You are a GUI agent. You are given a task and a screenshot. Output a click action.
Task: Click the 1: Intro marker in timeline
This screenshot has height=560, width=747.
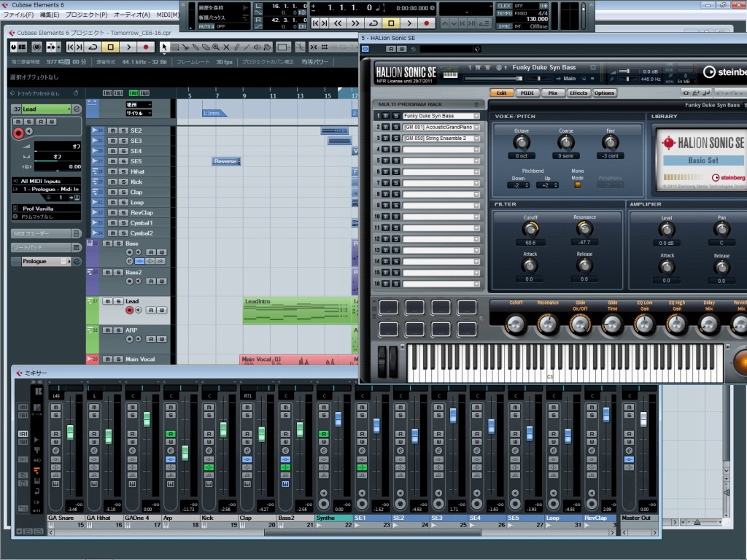tap(214, 113)
